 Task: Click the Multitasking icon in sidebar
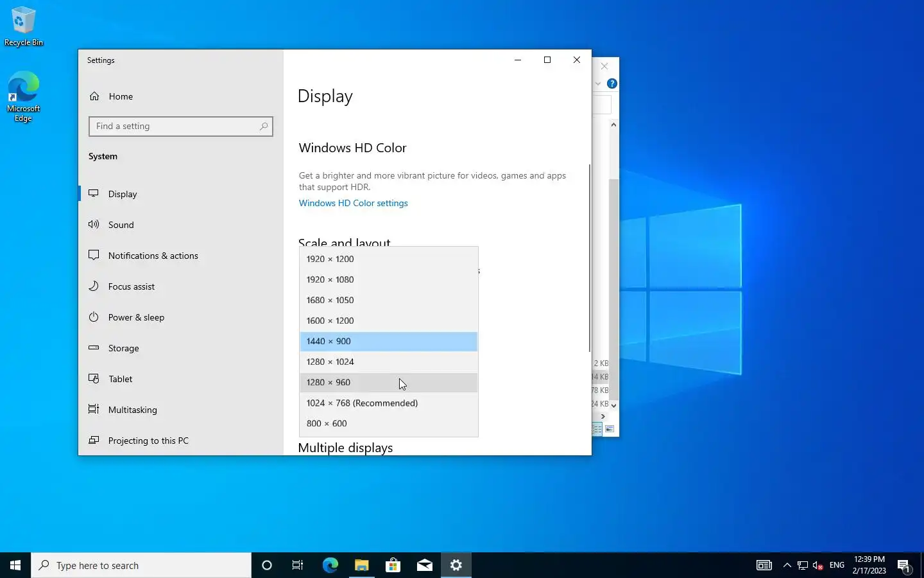click(94, 409)
